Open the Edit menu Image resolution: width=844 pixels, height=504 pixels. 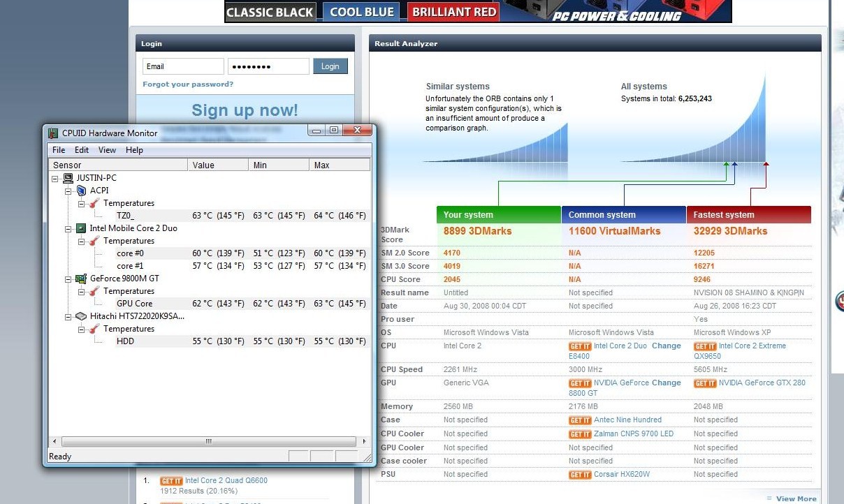pyautogui.click(x=82, y=150)
